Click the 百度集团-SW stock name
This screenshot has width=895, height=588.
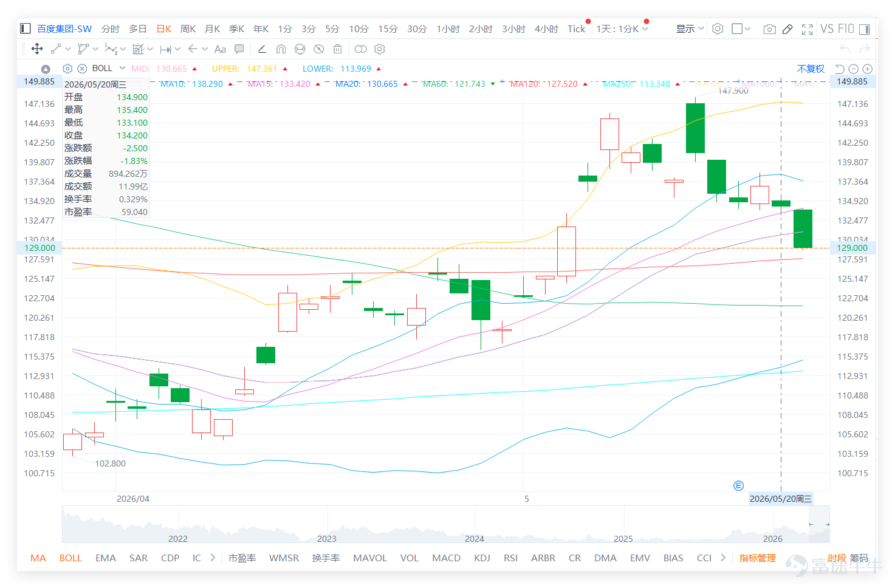tap(64, 29)
